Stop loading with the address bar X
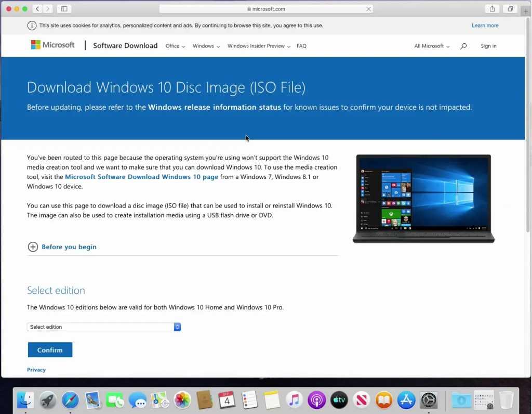Image resolution: width=532 pixels, height=414 pixels. click(368, 9)
